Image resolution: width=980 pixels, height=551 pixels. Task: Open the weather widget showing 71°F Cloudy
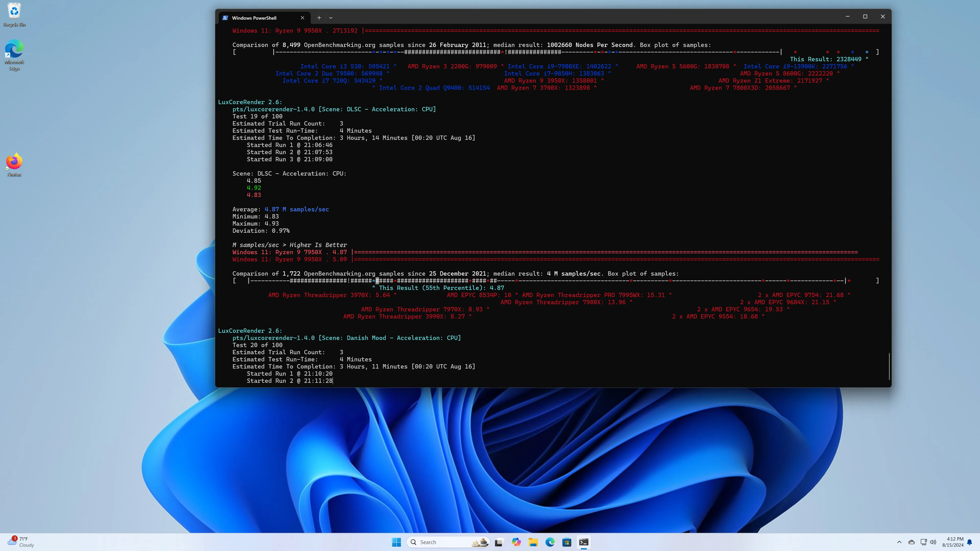[21, 542]
